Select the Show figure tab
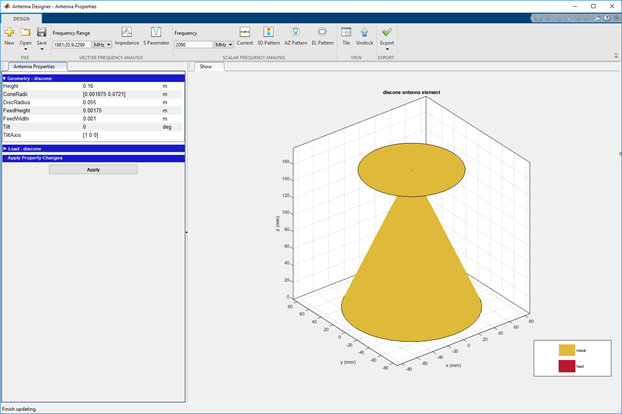This screenshot has height=414, width=622. coord(205,67)
